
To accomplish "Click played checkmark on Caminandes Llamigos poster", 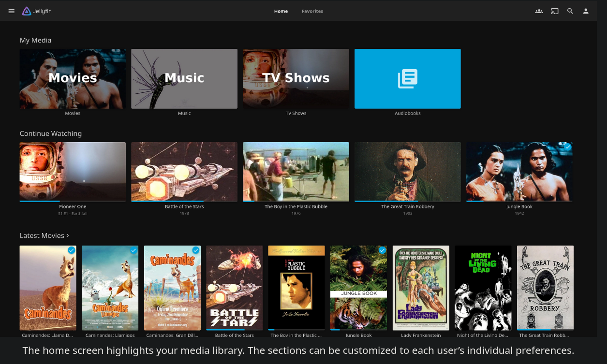I will pos(133,250).
